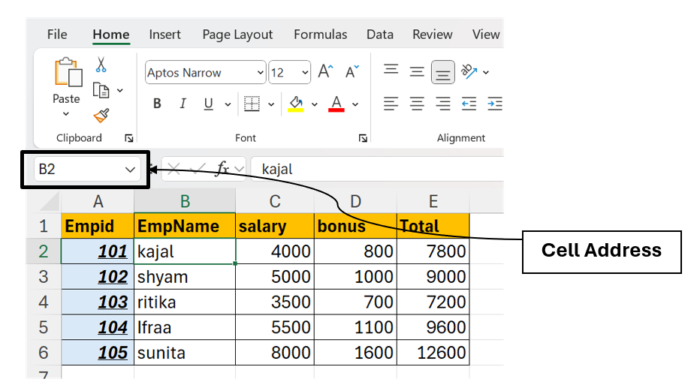Image resolution: width=700 pixels, height=391 pixels.
Task: Click the formula bar showing kajal
Action: click(x=377, y=169)
